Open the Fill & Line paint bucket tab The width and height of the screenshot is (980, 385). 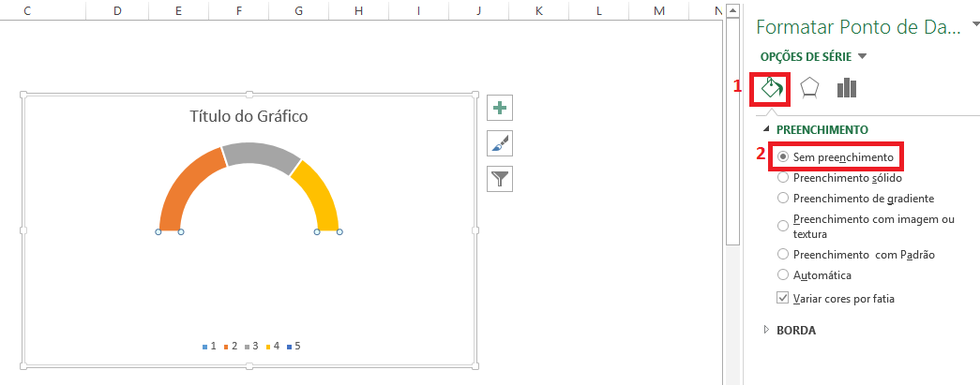pos(771,88)
